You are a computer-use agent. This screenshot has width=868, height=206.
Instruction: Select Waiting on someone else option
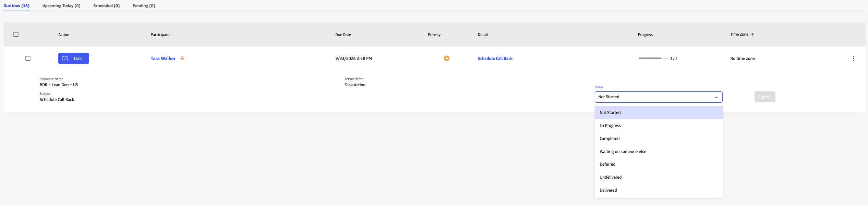tap(659, 152)
